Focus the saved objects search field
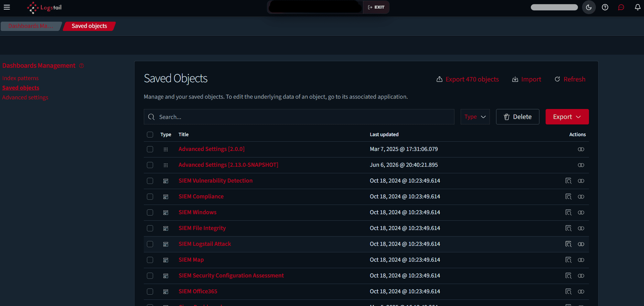The width and height of the screenshot is (644, 306). [299, 117]
